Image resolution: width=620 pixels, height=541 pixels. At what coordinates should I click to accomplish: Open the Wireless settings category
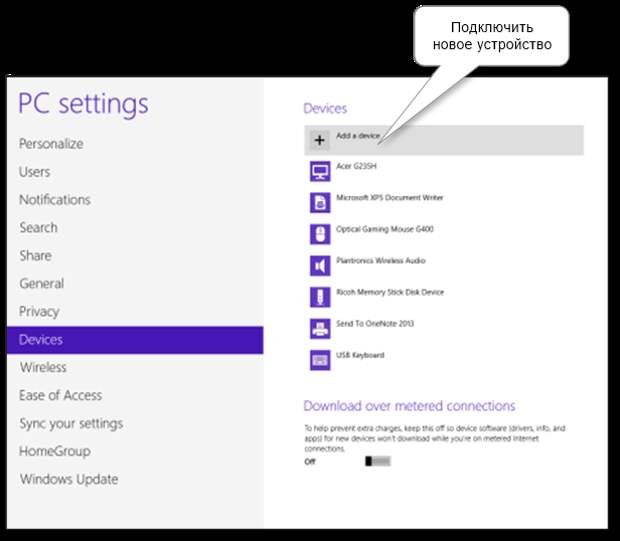point(43,367)
